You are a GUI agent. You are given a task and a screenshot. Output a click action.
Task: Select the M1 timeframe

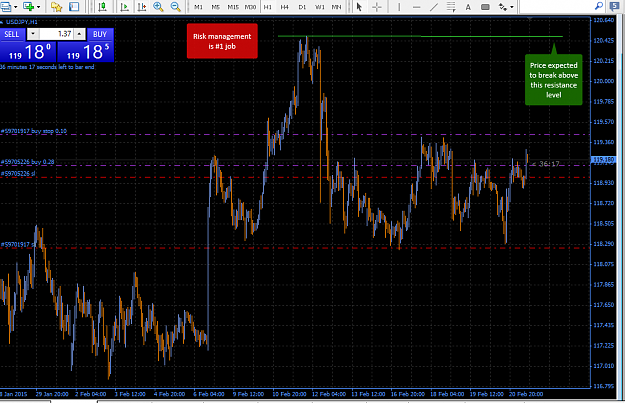point(198,7)
